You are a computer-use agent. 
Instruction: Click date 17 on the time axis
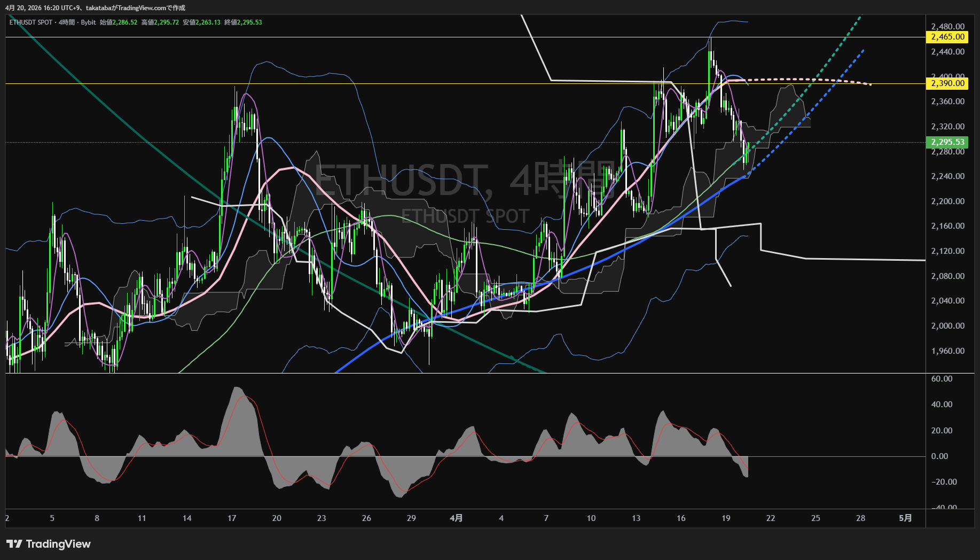[232, 518]
